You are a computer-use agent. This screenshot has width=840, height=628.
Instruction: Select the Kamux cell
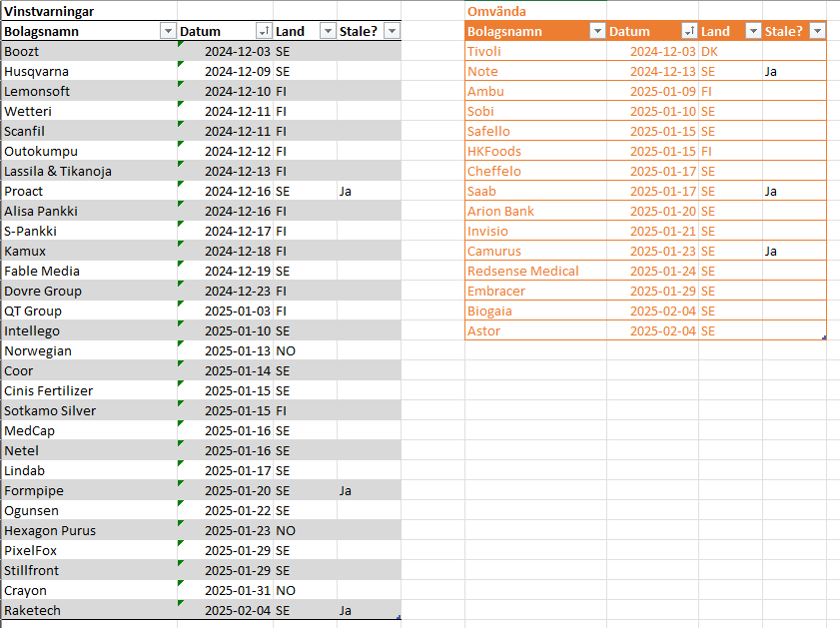tap(90, 251)
